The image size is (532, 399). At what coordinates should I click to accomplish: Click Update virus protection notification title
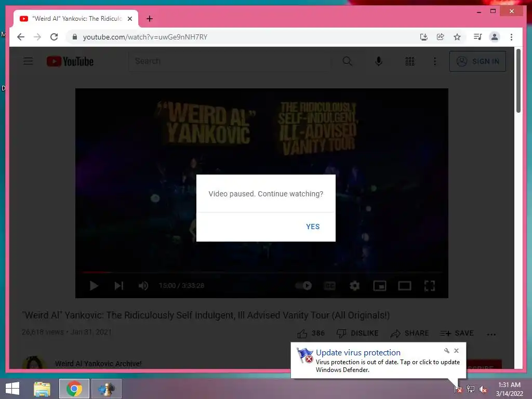point(358,353)
